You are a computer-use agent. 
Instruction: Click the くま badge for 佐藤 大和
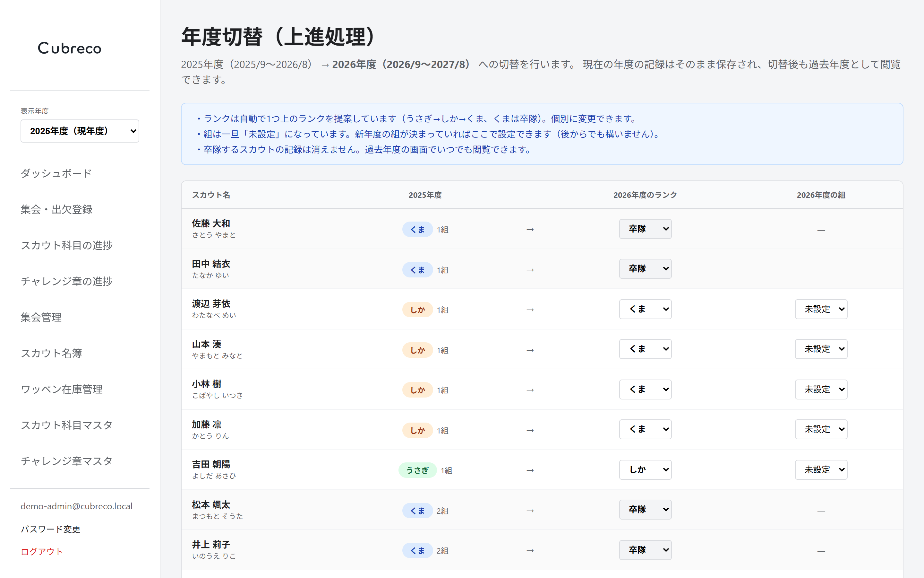(417, 229)
